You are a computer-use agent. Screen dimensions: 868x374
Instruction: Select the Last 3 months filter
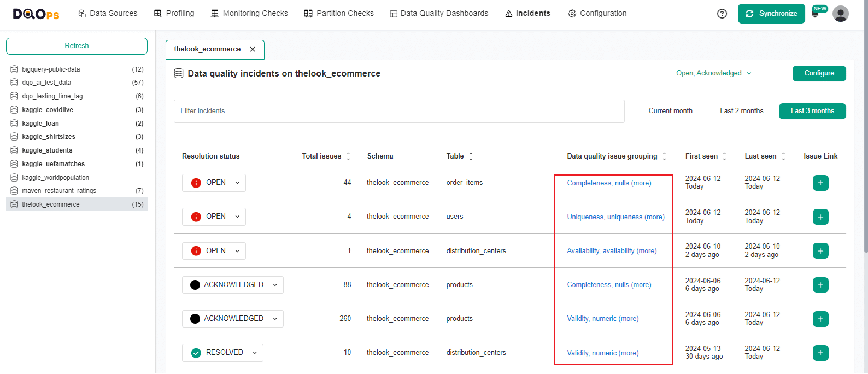[x=812, y=111]
